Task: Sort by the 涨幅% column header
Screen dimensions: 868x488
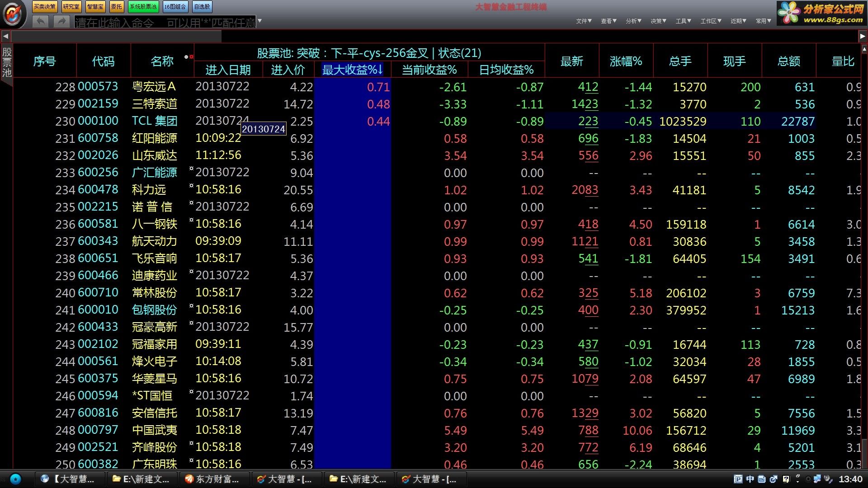Action: (x=626, y=61)
